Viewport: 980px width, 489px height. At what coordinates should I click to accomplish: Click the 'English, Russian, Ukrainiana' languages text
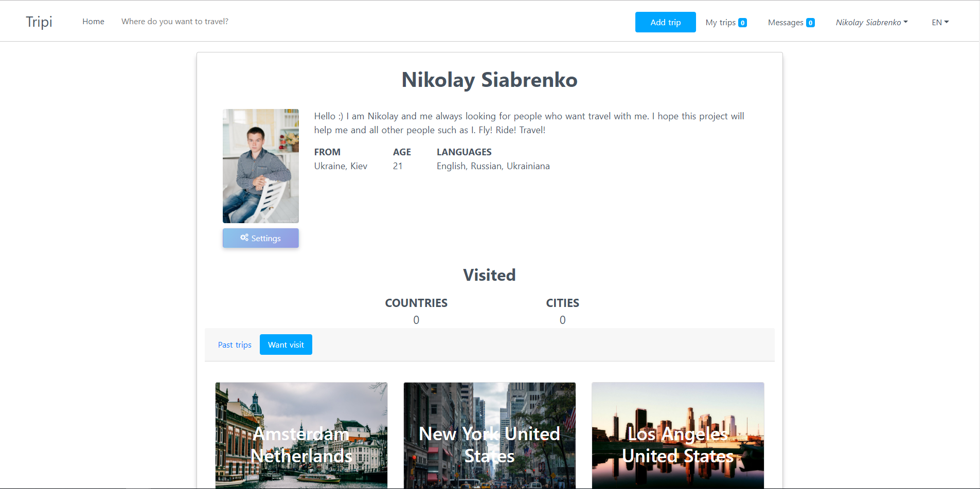click(493, 166)
